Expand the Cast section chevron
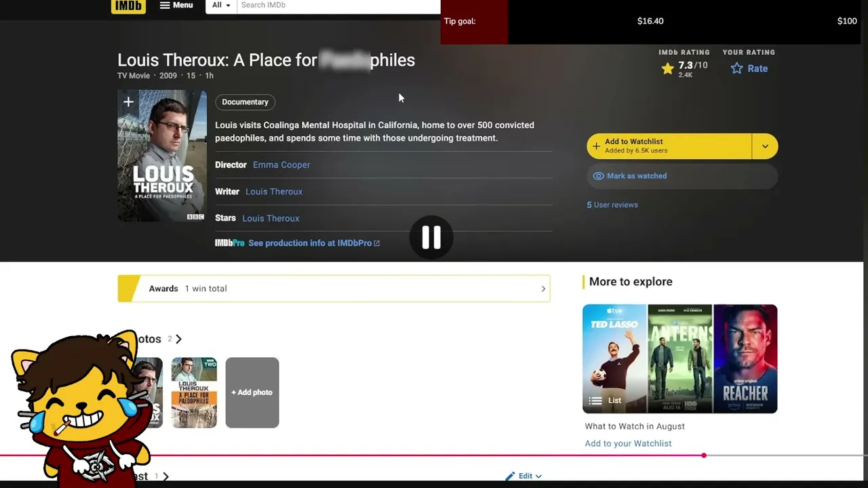This screenshot has height=488, width=868. [165, 476]
